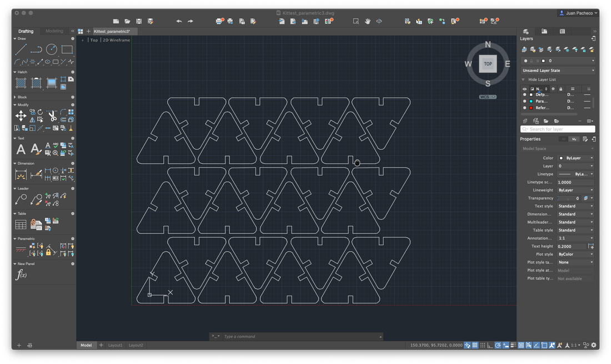
Task: Open Unsaved Layer State dropdown
Action: pyautogui.click(x=558, y=70)
